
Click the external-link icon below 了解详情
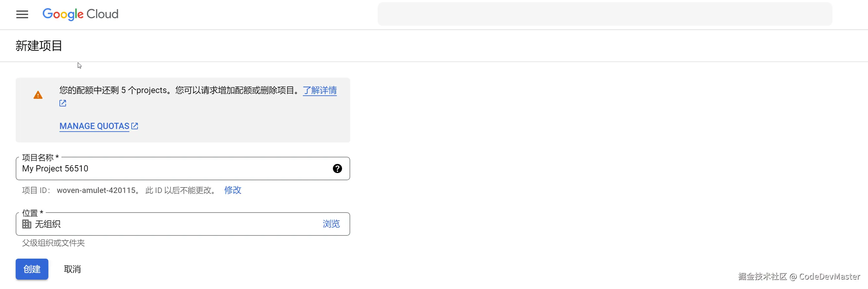click(63, 103)
